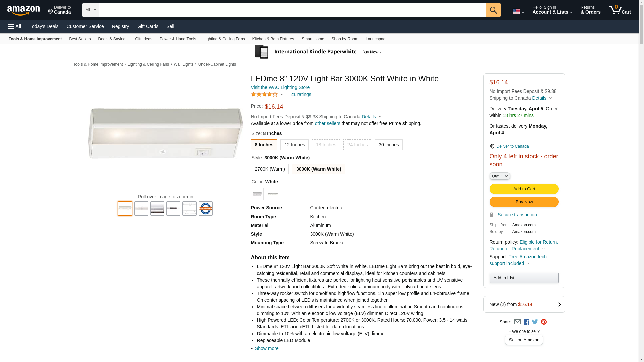The width and height of the screenshot is (644, 362).
Task: Open Lighting & Ceiling Fans nav tab
Action: coord(224,39)
